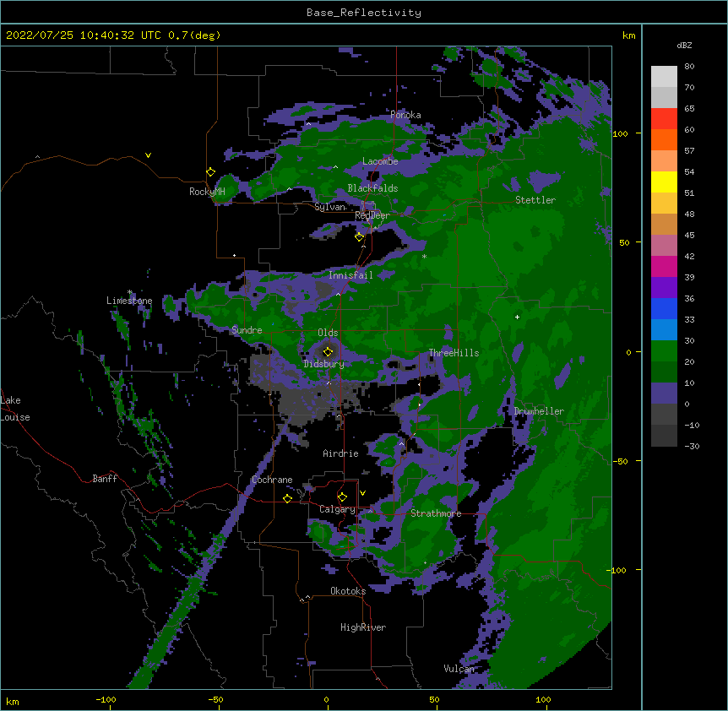Click the Calgary city label

[x=337, y=509]
